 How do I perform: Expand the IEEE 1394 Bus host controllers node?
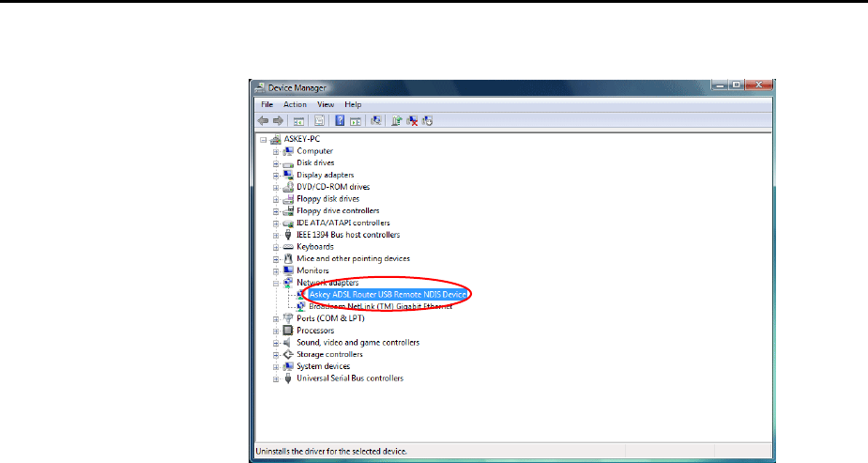coord(276,235)
